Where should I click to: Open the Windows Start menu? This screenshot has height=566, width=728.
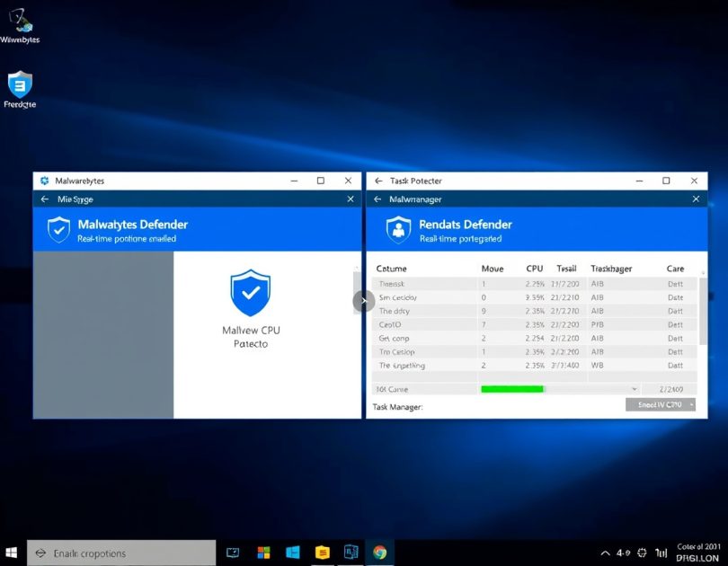[12, 553]
